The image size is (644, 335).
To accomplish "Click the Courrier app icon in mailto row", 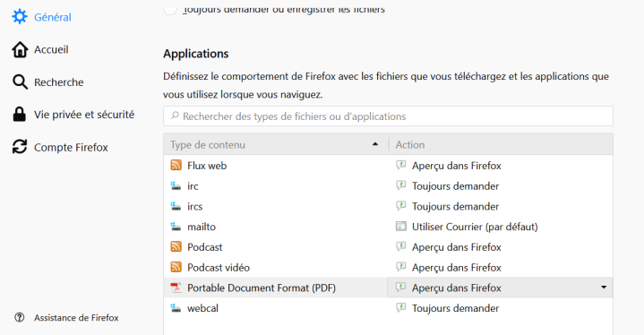I will click(x=401, y=227).
